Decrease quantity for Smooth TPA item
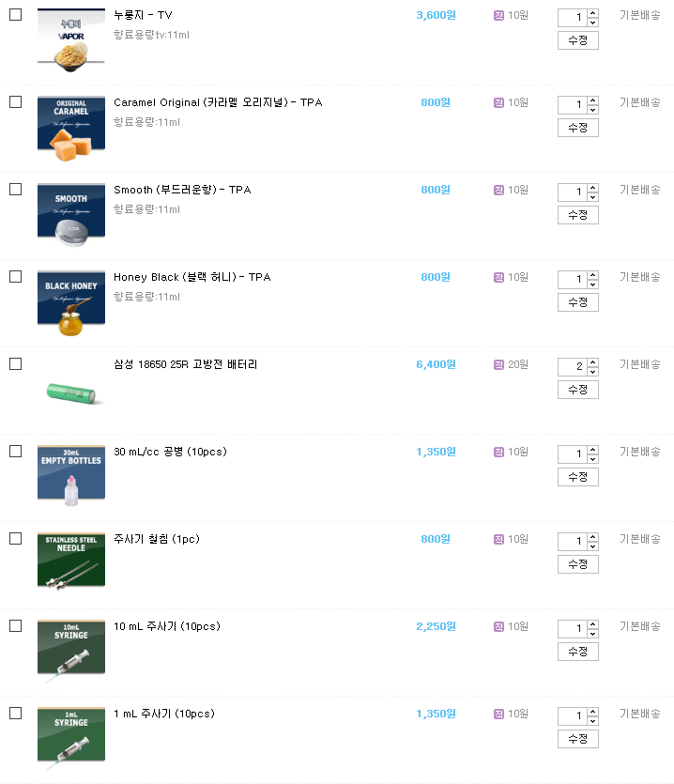The width and height of the screenshot is (674, 784). point(592,196)
